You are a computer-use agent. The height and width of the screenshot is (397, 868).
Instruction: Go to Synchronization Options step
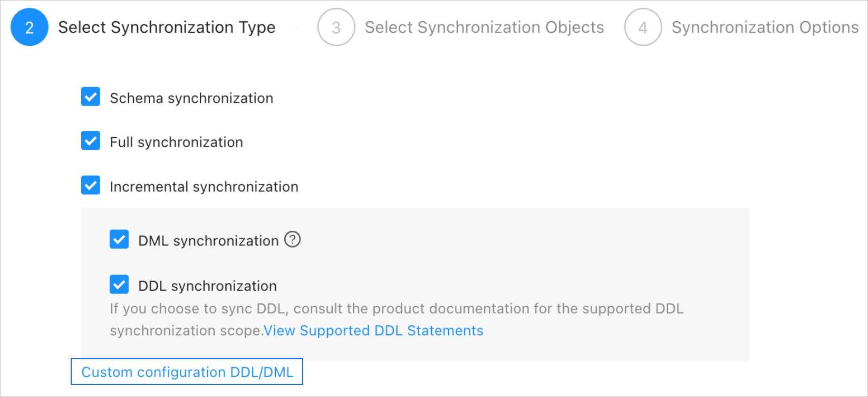pos(765,27)
